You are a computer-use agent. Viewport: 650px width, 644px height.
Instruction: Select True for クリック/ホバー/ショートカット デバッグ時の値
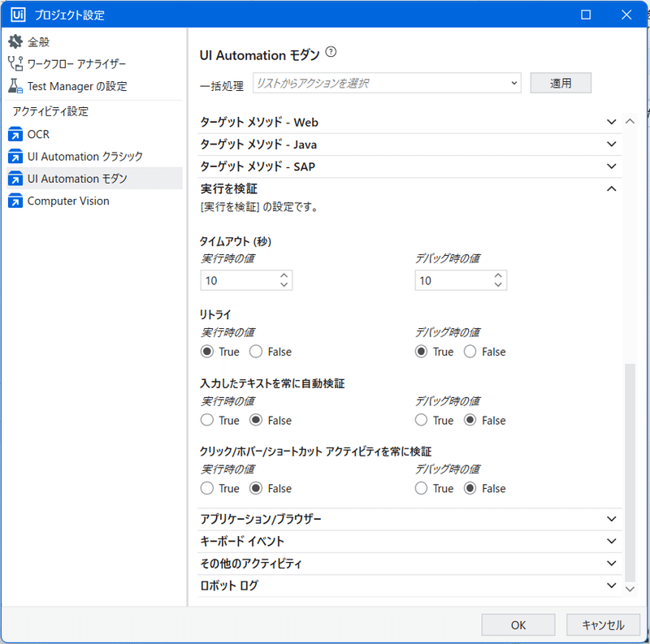421,488
